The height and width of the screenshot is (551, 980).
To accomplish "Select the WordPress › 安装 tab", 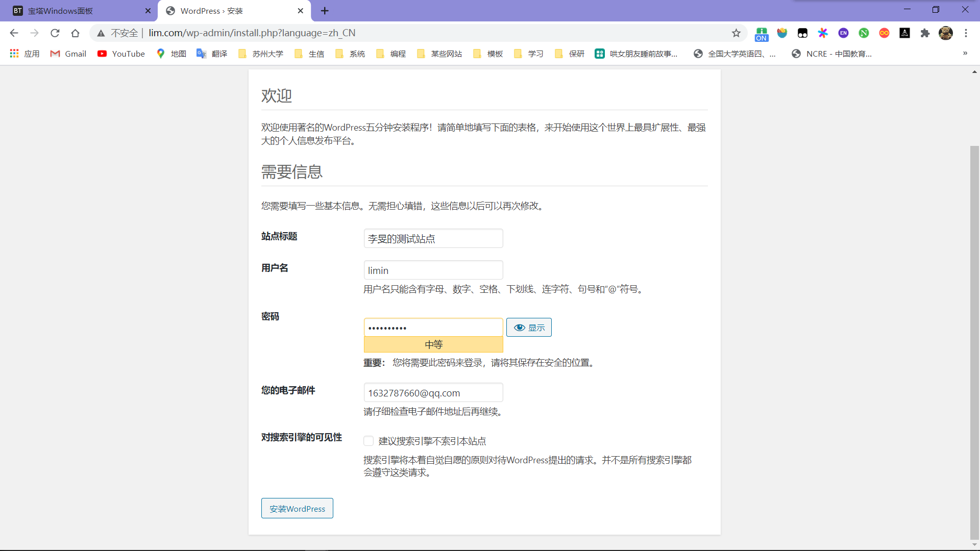I will pos(235,11).
